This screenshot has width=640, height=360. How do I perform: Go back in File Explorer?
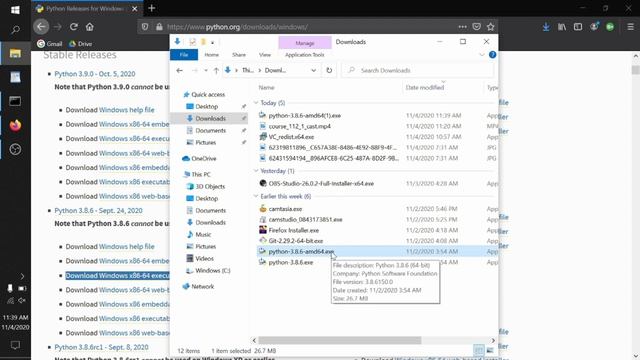click(x=180, y=71)
